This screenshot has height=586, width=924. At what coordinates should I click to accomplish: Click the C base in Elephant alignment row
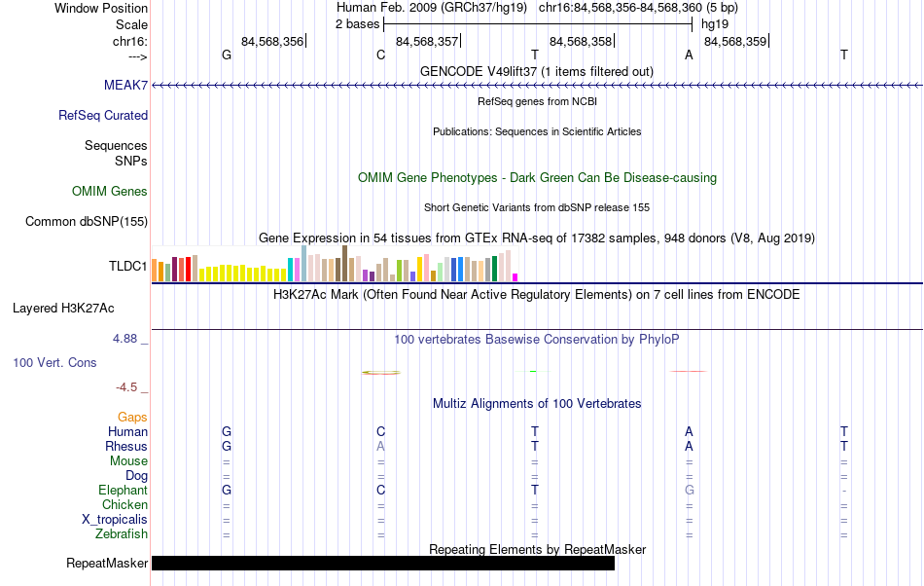click(380, 490)
